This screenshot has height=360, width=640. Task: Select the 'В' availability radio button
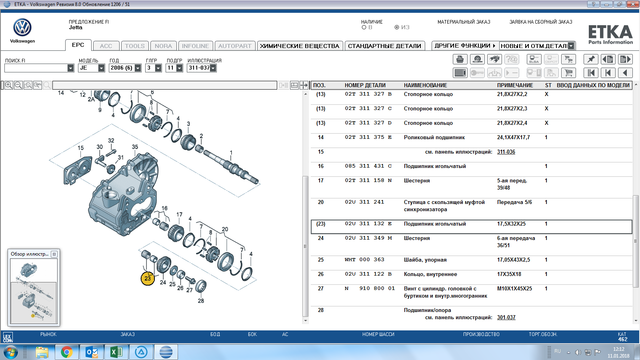pos(364,27)
